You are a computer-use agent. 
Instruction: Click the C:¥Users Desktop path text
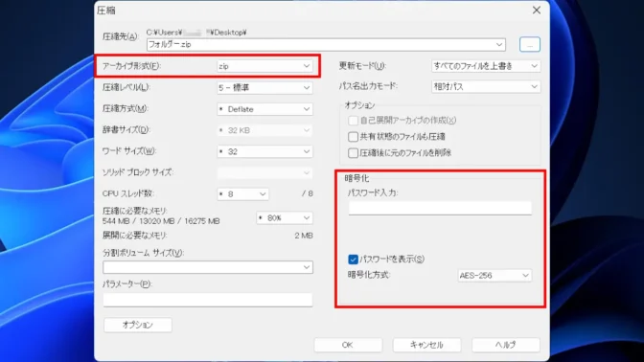click(x=196, y=33)
